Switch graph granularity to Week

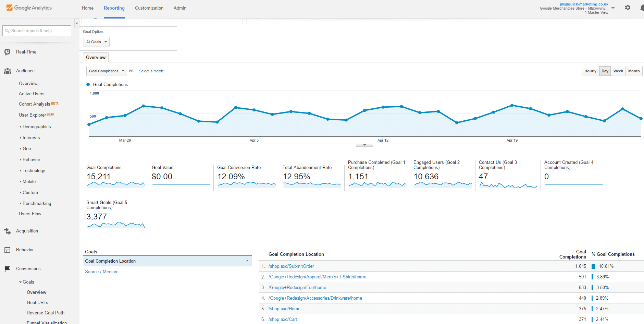618,71
